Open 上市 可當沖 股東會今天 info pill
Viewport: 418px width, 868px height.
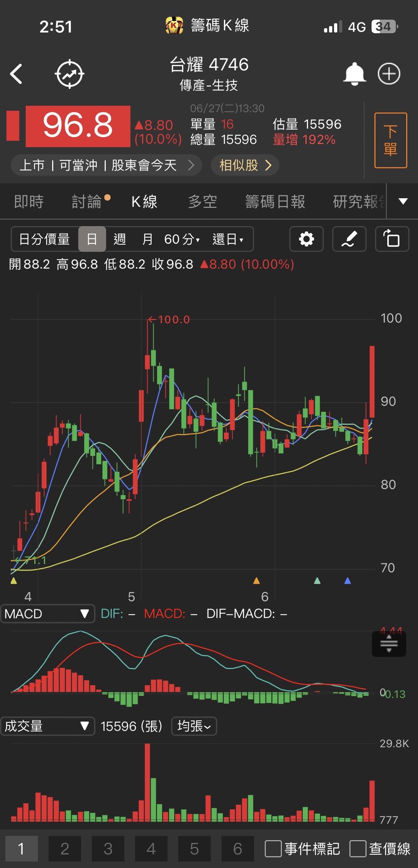pyautogui.click(x=106, y=165)
